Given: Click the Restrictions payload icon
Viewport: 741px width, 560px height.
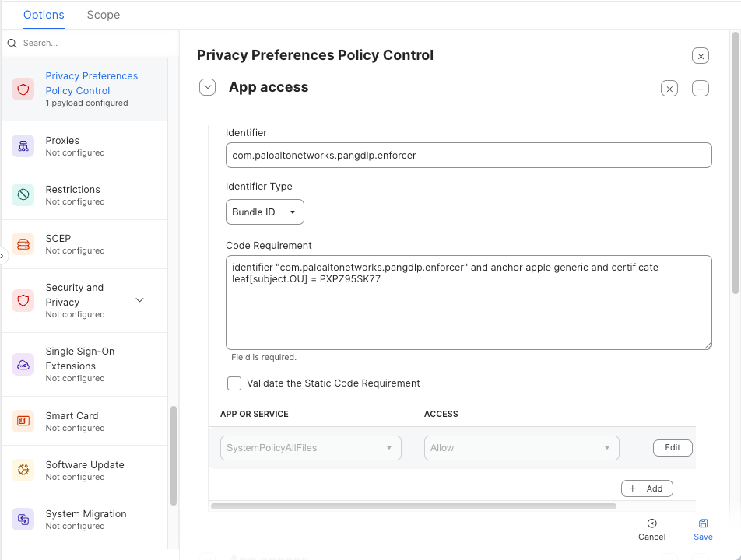Looking at the screenshot, I should (x=23, y=195).
